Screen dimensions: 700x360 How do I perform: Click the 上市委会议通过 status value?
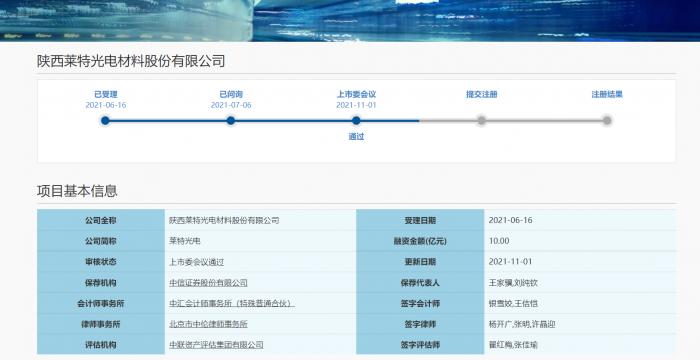pos(196,262)
